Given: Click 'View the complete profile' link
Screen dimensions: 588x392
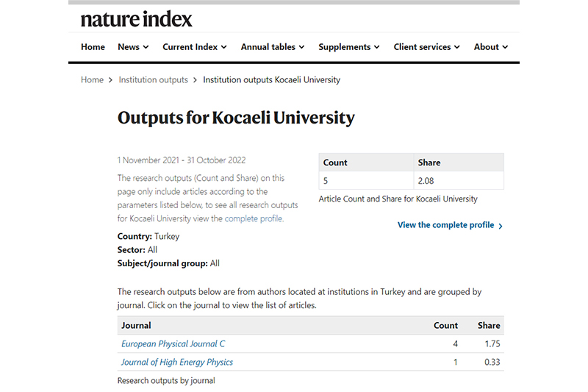Looking at the screenshot, I should (x=445, y=225).
